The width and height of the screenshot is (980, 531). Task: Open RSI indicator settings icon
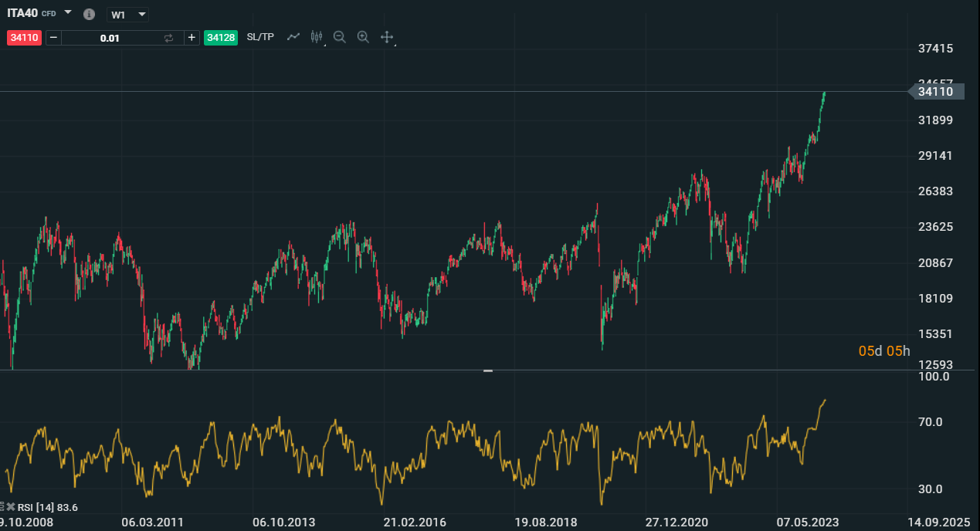[x=2, y=507]
